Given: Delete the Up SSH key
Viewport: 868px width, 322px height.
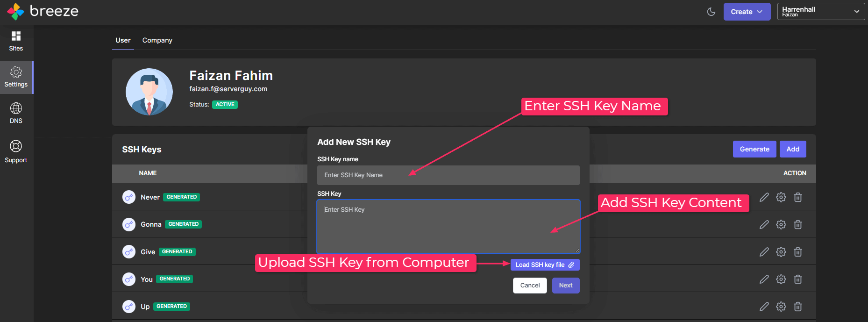Looking at the screenshot, I should (x=798, y=307).
